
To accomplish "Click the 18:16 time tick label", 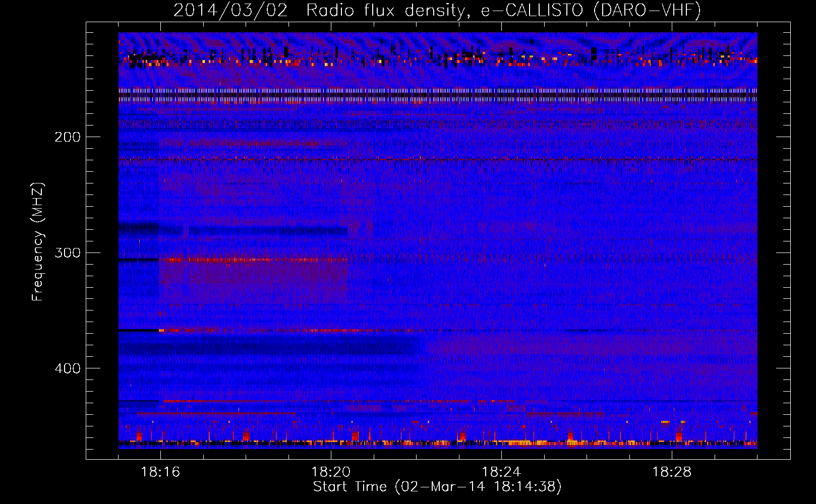I will point(160,472).
